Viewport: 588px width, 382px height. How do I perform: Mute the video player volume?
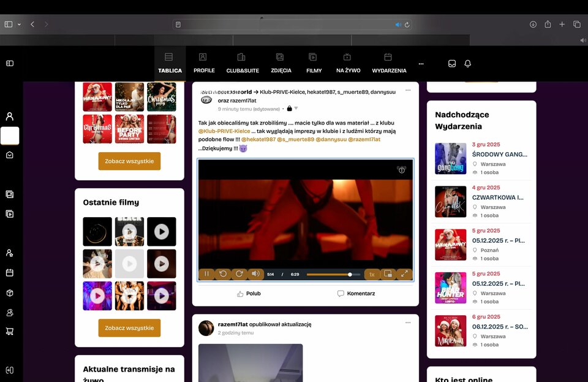(255, 274)
